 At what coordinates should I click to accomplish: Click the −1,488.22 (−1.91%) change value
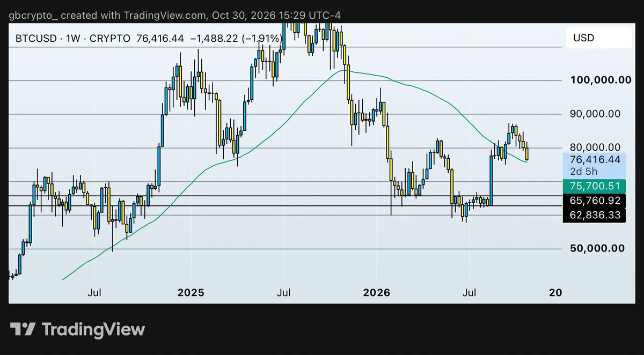237,39
